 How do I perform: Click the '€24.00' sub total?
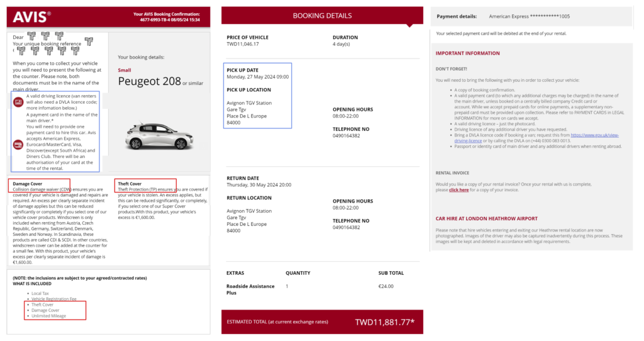tap(386, 286)
